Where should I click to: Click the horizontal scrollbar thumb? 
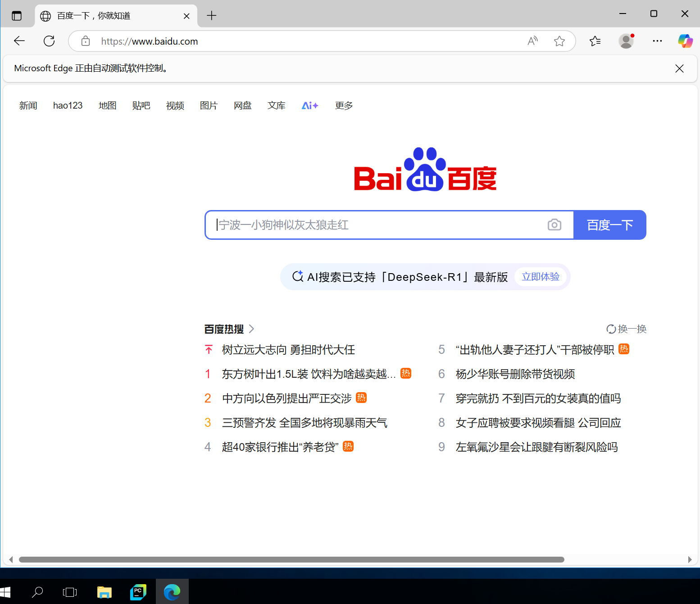[291, 560]
